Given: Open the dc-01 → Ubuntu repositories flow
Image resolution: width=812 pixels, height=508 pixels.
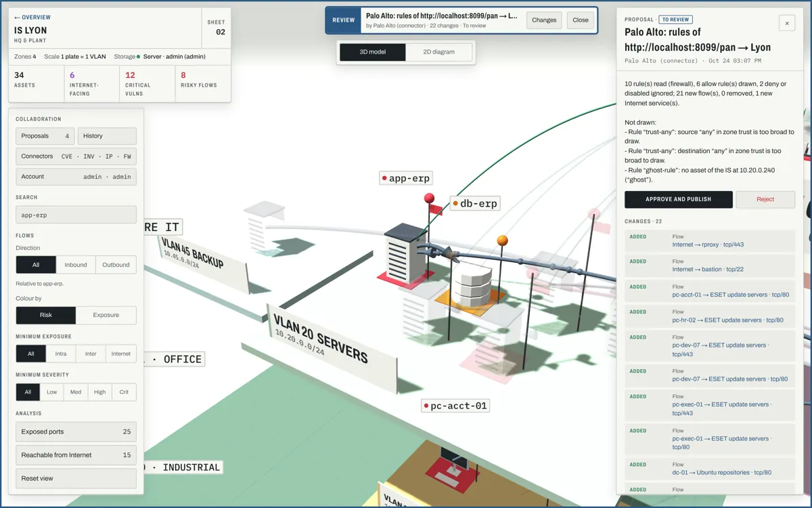Looking at the screenshot, I should 710,469.
